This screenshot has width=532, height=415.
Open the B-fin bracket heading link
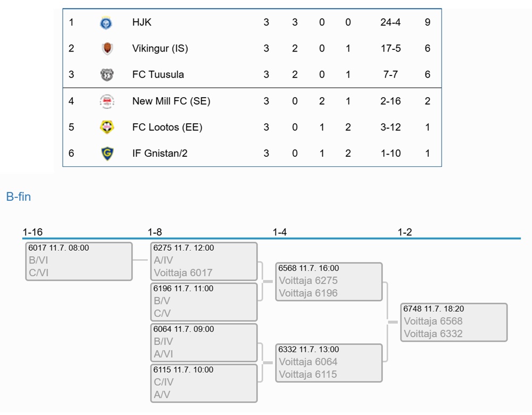tap(18, 197)
